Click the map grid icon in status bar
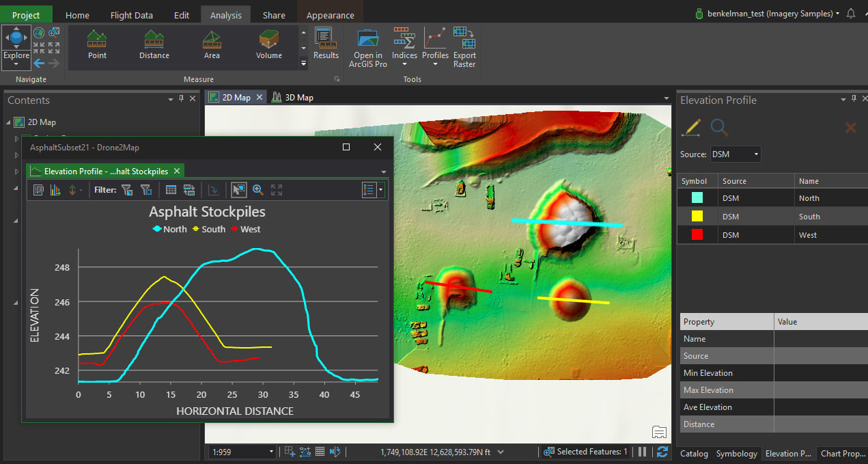 (x=320, y=452)
